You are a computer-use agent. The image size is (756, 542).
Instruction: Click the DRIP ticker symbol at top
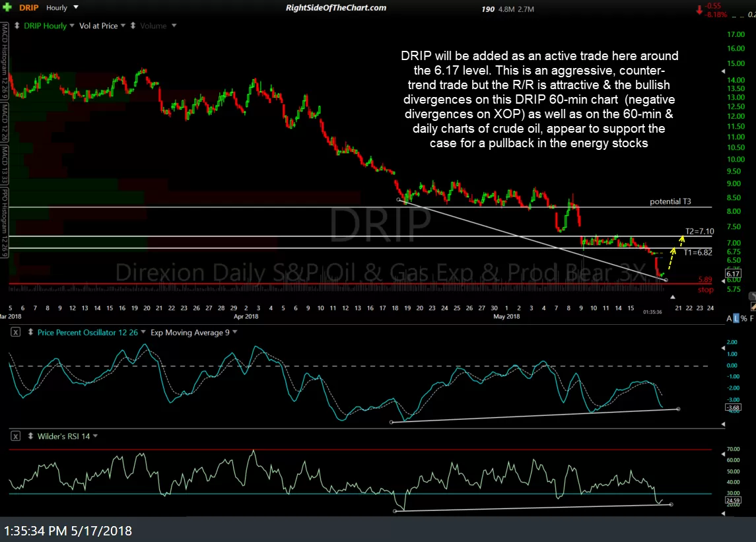pos(28,8)
